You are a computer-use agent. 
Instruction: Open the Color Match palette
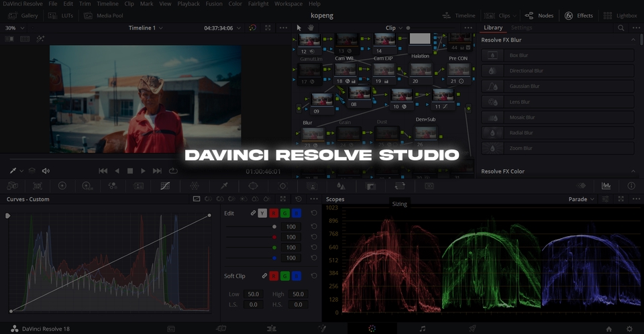coord(38,186)
